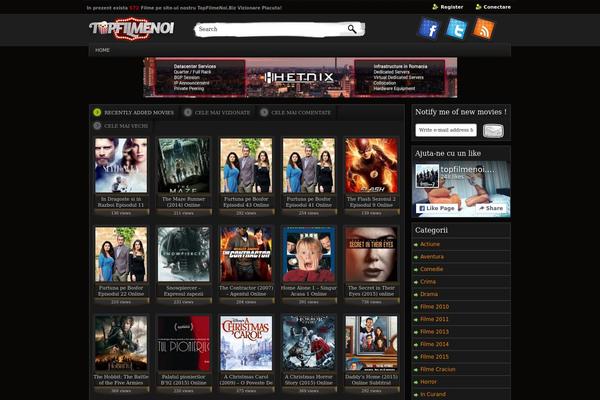Switch to Cele Mai Comentate tab
600x400 pixels.
click(296, 113)
